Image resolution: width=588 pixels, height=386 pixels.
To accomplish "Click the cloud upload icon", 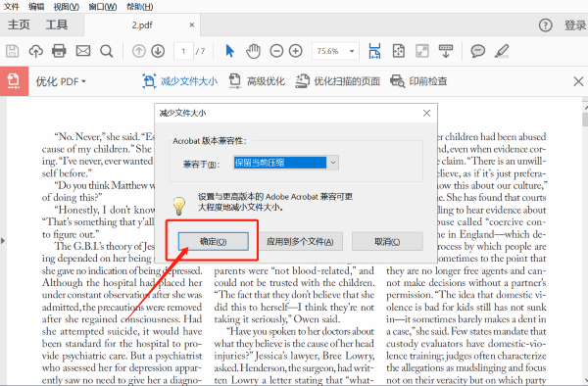I will [x=35, y=51].
